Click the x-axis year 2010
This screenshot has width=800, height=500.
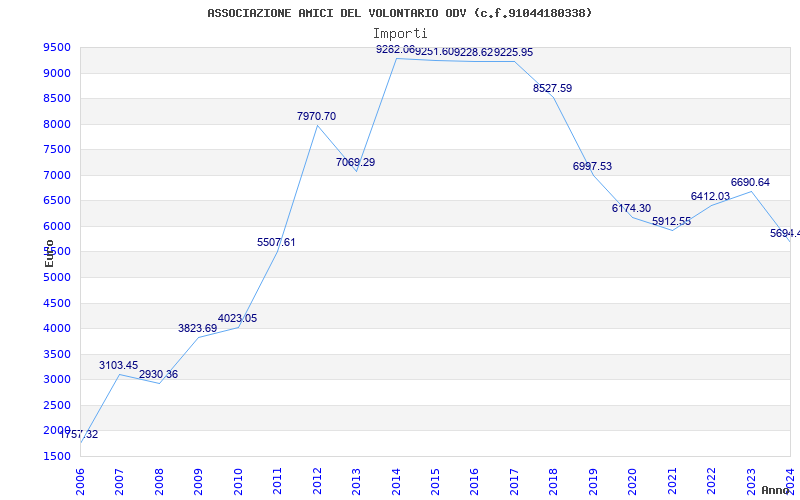238,482
